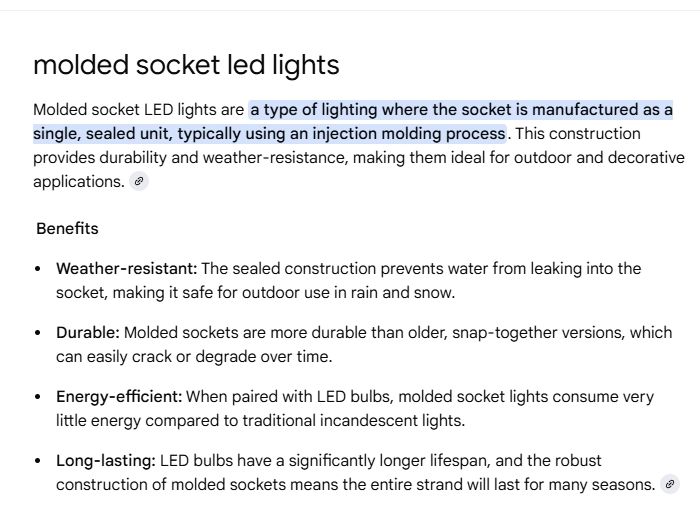Image resolution: width=700 pixels, height=508 pixels.
Task: Click highlighted phrase "injection molding process"
Action: point(408,133)
